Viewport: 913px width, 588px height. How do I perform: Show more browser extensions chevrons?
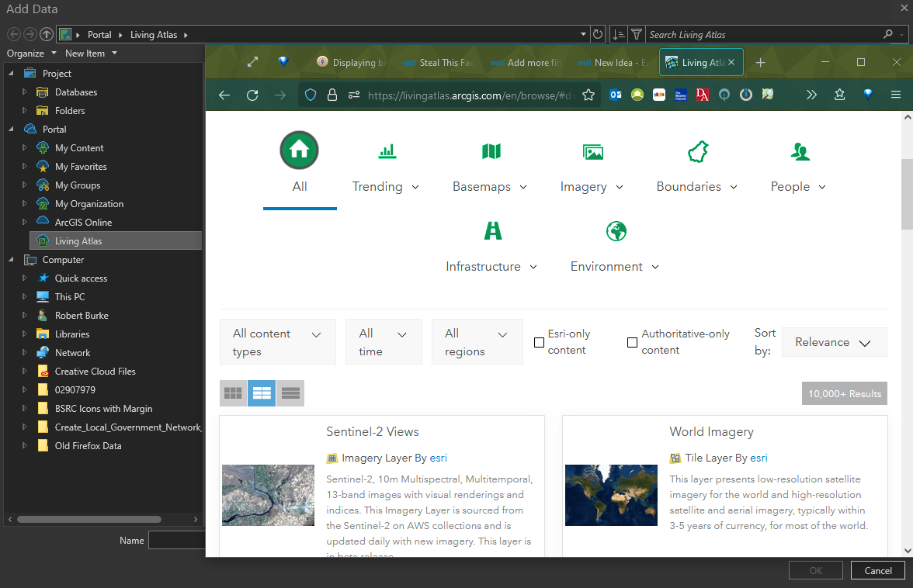[x=812, y=95]
